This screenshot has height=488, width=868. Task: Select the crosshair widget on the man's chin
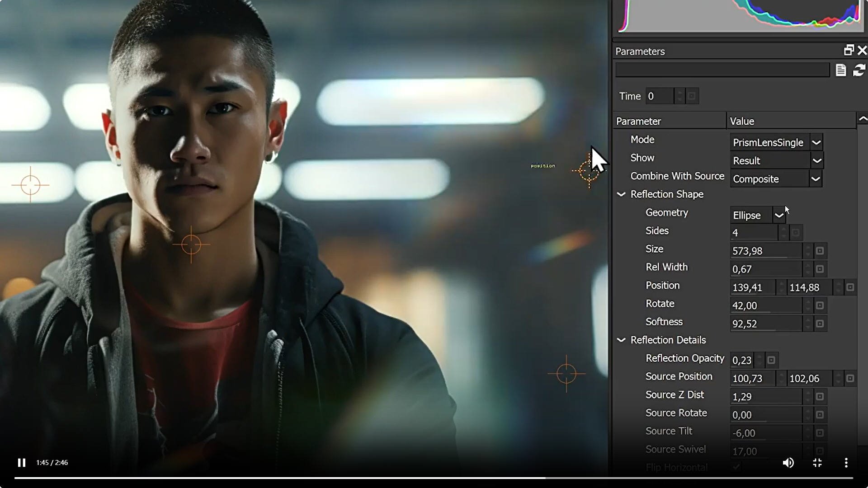[x=191, y=244]
